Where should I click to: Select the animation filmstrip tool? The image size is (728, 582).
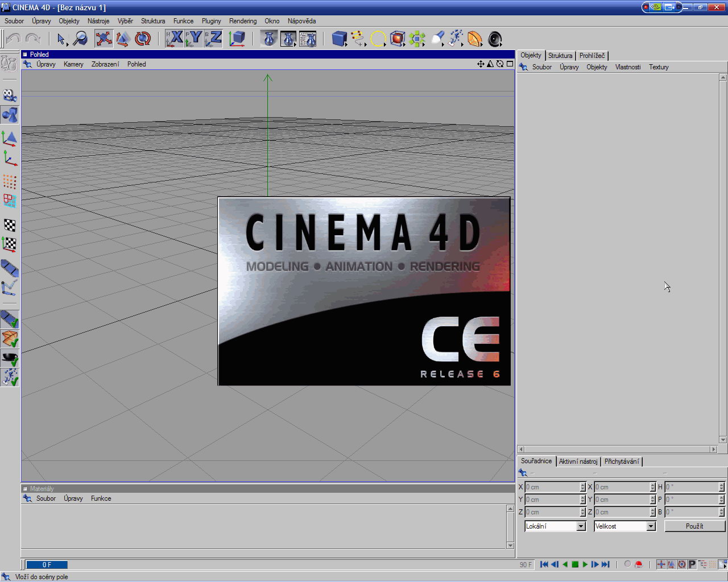point(10,268)
